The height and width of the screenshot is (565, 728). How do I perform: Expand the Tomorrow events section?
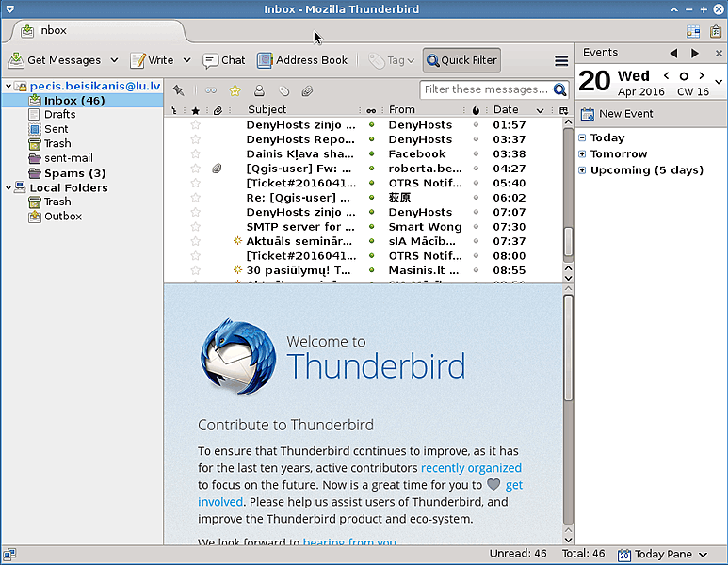(582, 154)
